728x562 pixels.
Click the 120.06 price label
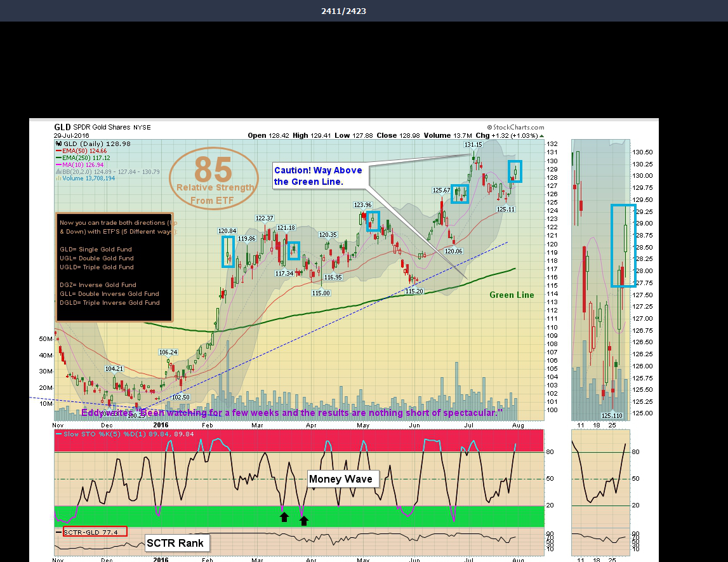(454, 251)
